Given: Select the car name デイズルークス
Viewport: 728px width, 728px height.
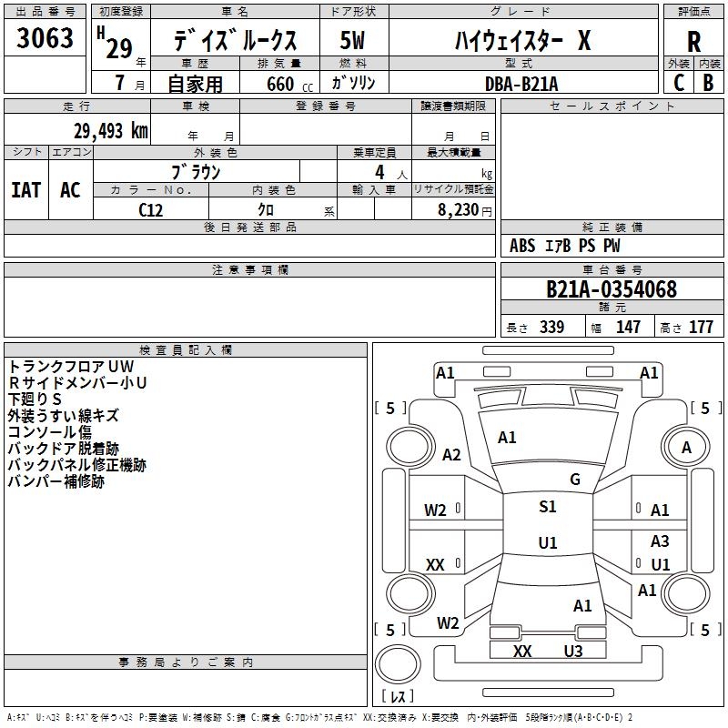Looking at the screenshot, I should click(236, 40).
